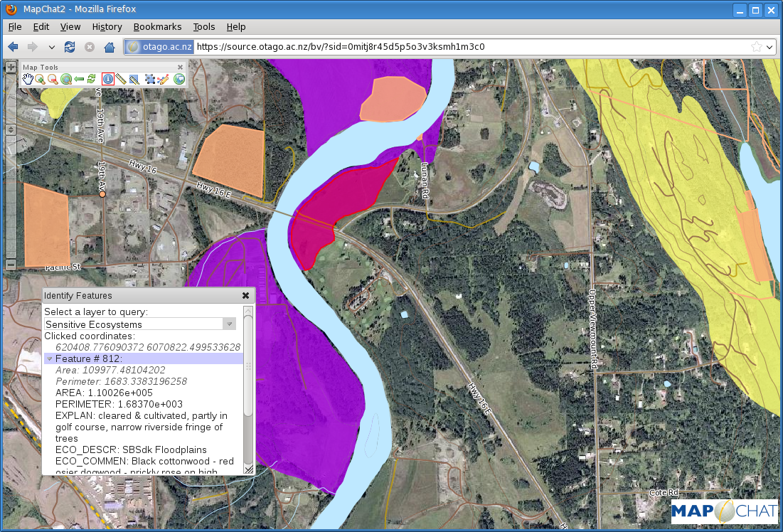Zoom to full extent globe tool
The height and width of the screenshot is (532, 783).
pyautogui.click(x=66, y=79)
